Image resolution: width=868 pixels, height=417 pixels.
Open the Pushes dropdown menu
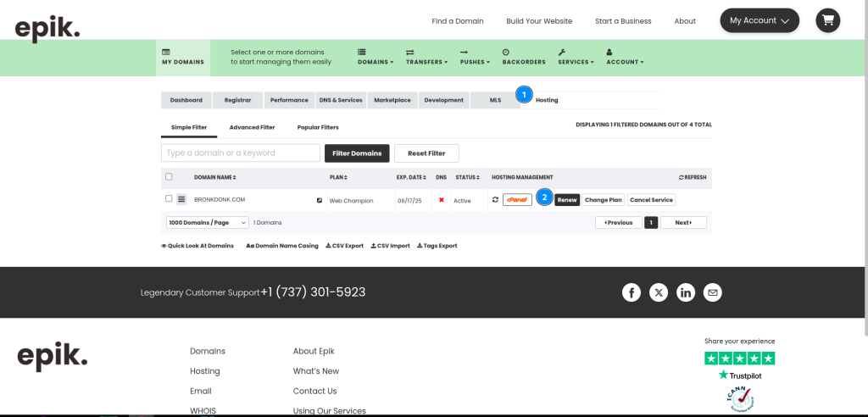pos(475,57)
